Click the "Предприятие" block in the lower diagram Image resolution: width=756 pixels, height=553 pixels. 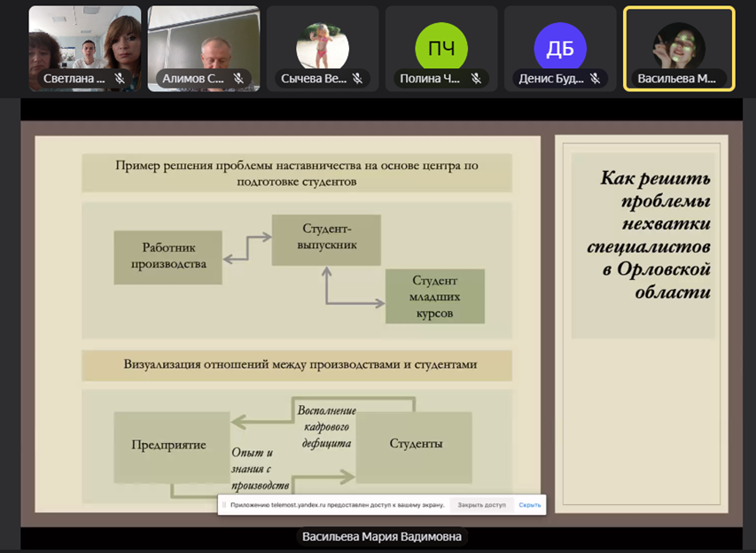(169, 445)
